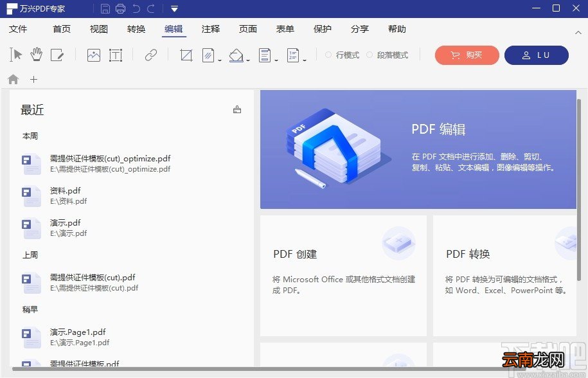The height and width of the screenshot is (378, 588).
Task: Switch to the 保护 tab
Action: [x=323, y=29]
